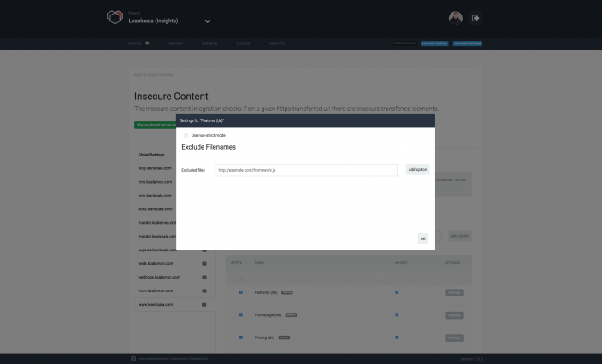Screen dimensions: 602x364
Task: Click the count badge beside www.koalamon.com
Action: coord(204,291)
